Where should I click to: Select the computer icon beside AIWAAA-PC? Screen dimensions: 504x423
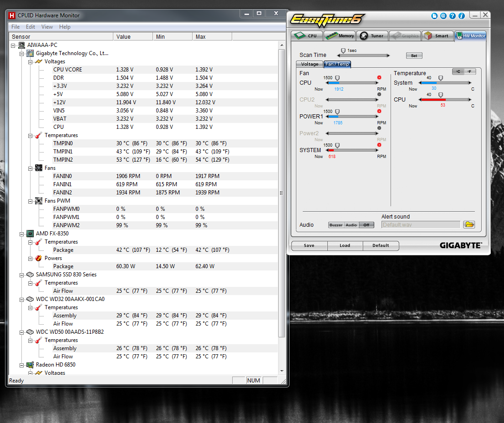[x=21, y=45]
